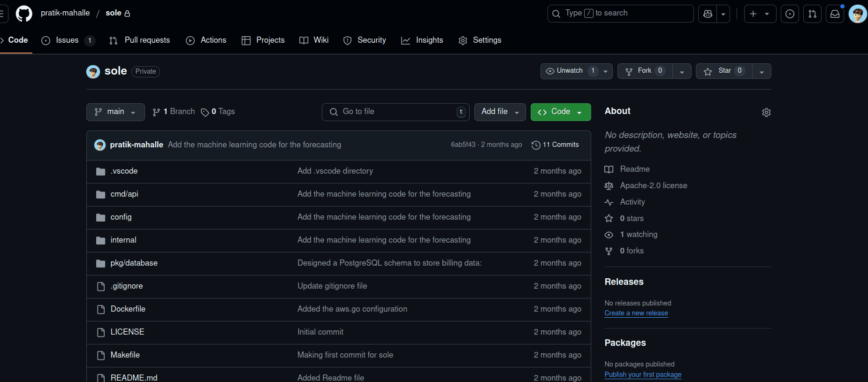This screenshot has width=868, height=382.
Task: Open the 11 Commits history
Action: [x=555, y=145]
